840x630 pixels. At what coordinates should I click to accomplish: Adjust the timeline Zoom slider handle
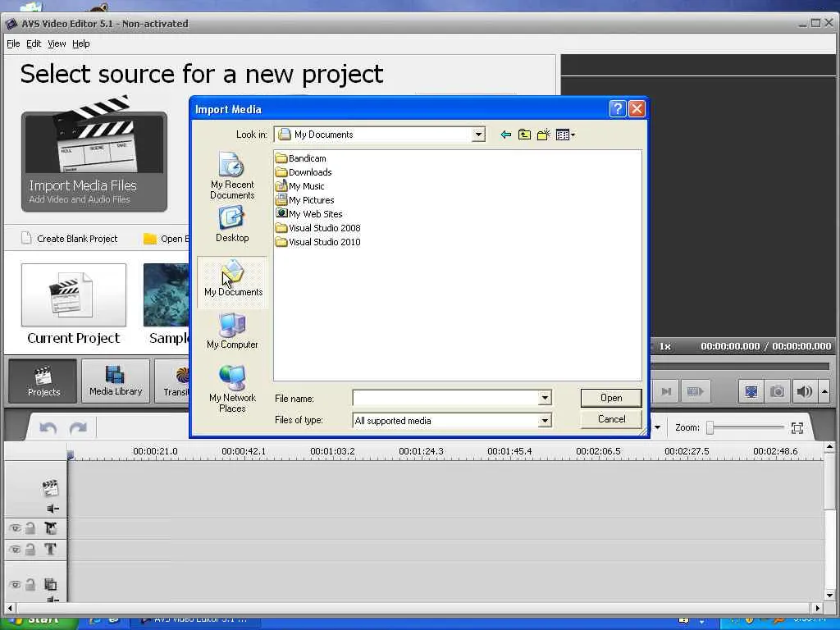click(x=710, y=427)
